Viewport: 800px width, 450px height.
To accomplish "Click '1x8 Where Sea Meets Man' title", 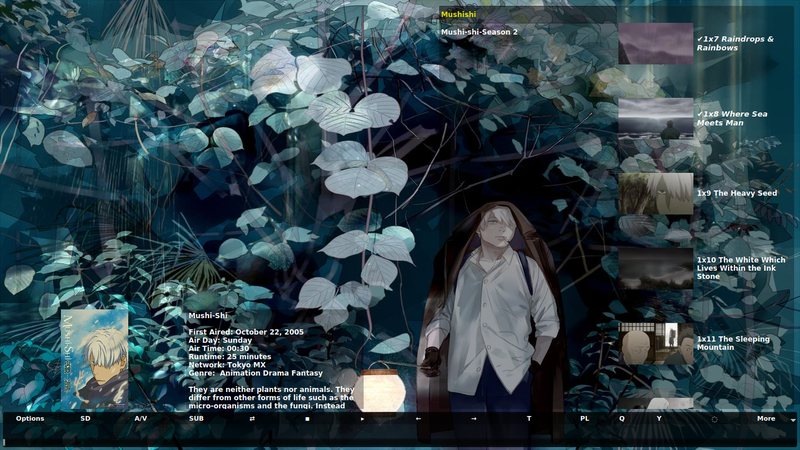I will point(732,118).
